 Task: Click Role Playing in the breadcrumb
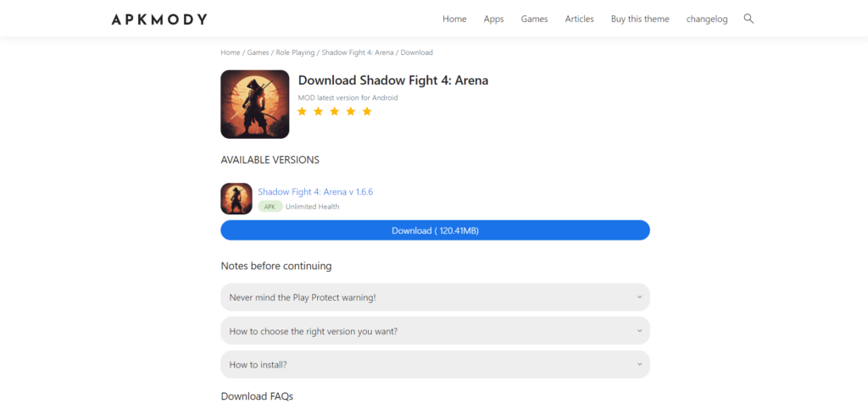[295, 53]
